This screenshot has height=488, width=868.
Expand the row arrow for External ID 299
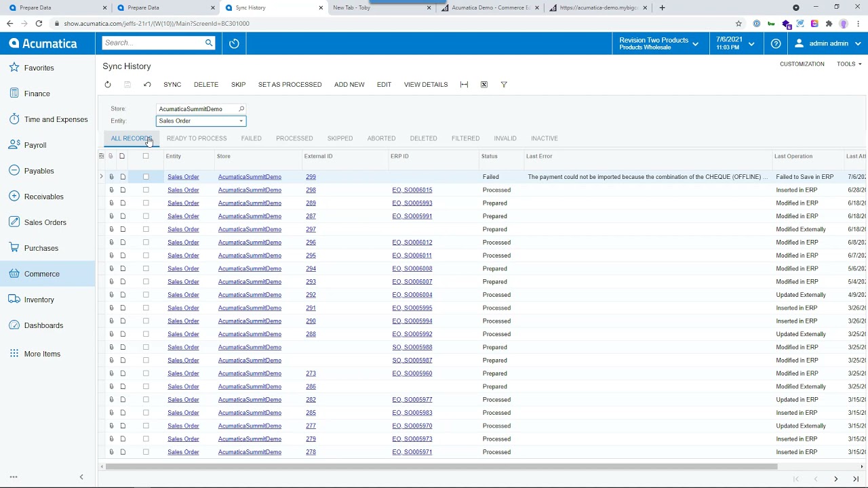(101, 177)
